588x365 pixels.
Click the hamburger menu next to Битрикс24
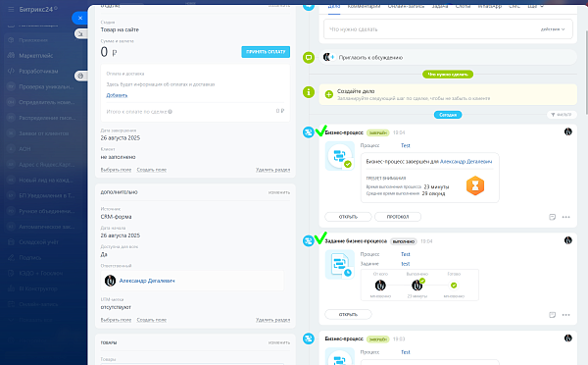click(11, 10)
